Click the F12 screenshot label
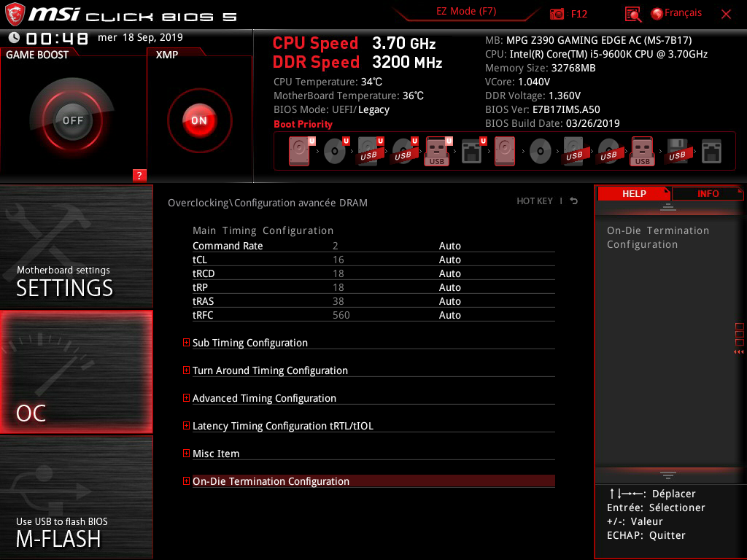Viewport: 747px width, 560px height. (x=578, y=14)
